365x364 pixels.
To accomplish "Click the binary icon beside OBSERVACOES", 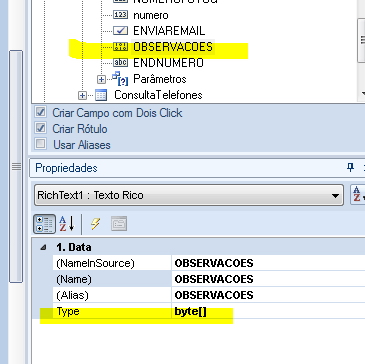I will tap(120, 47).
